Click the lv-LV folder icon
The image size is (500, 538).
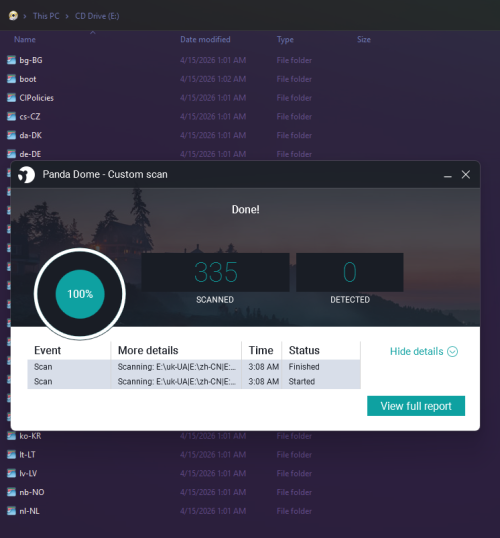pyautogui.click(x=11, y=473)
